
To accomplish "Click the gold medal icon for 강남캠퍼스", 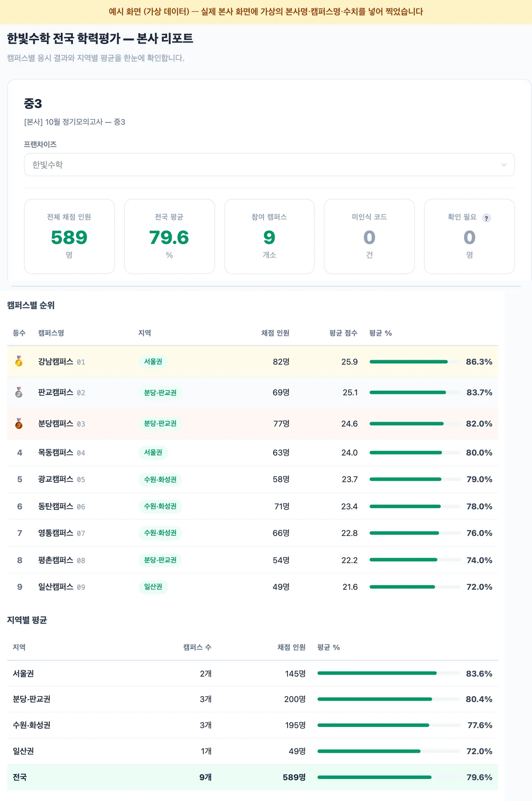I will point(19,361).
